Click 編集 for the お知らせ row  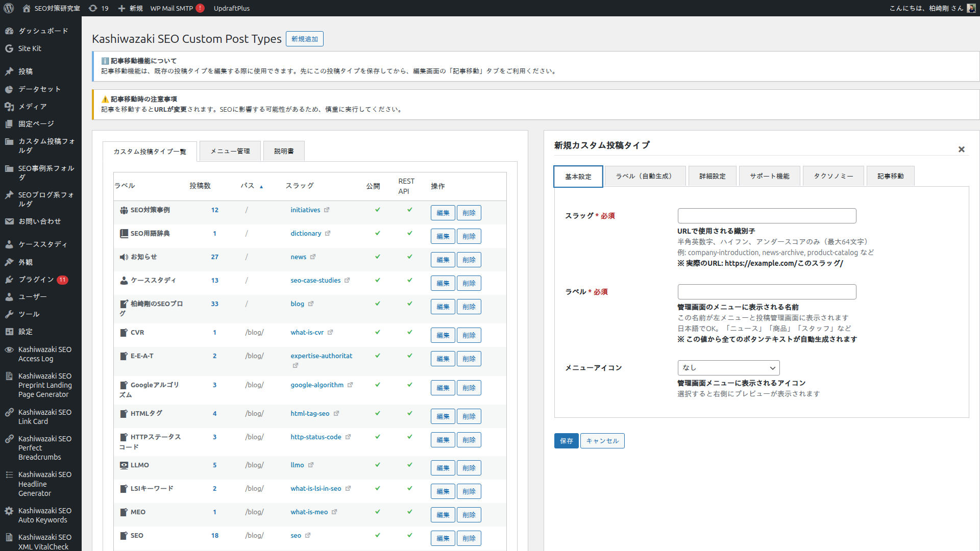click(443, 260)
